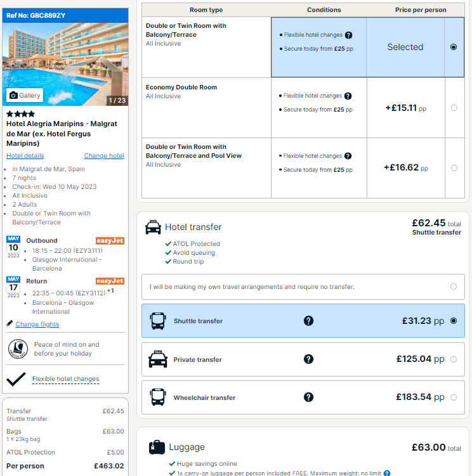472x476 pixels.
Task: Click help icon for Pool View room flexible changes
Action: pos(348,156)
